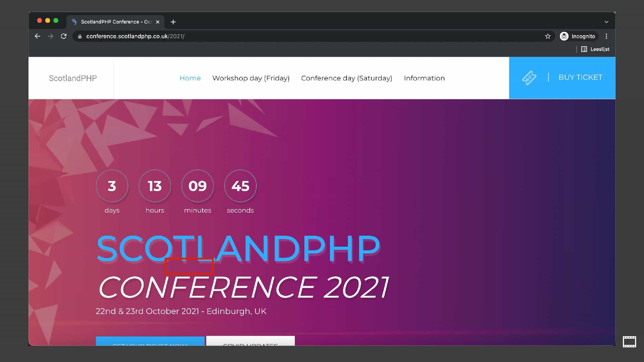Viewport: 644px width, 362px height.
Task: Click the Incognito profile icon
Action: click(564, 36)
